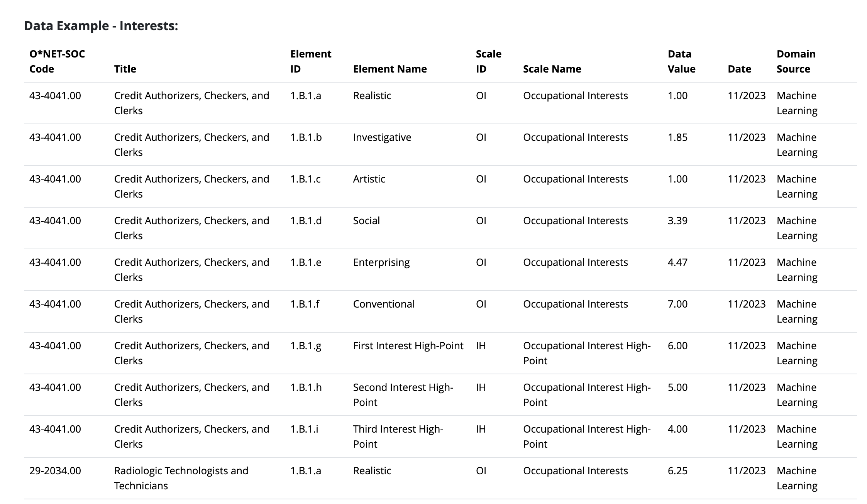Image resolution: width=867 pixels, height=504 pixels.
Task: Click the 'Second Interest High-Point' cell
Action: tap(403, 395)
